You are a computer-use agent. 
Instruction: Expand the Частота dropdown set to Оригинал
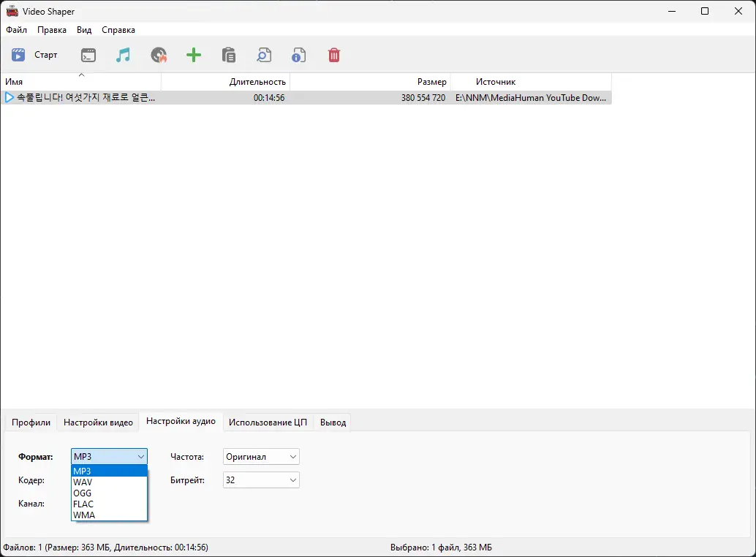coord(261,457)
